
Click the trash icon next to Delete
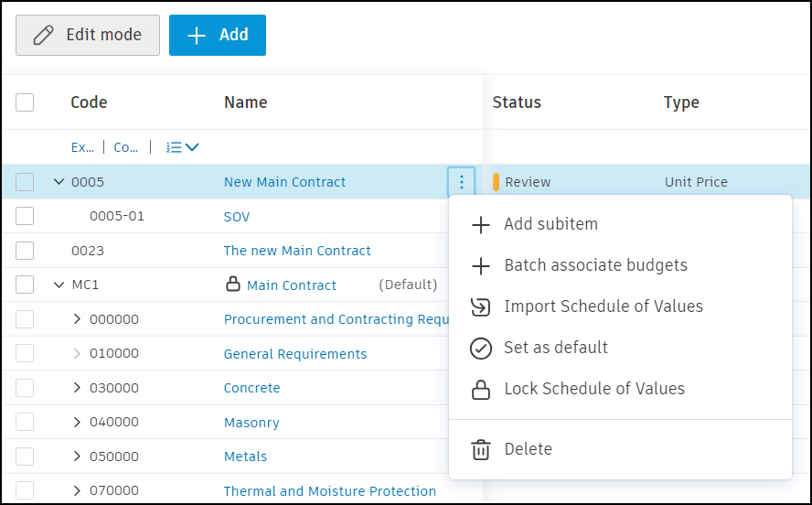point(480,449)
